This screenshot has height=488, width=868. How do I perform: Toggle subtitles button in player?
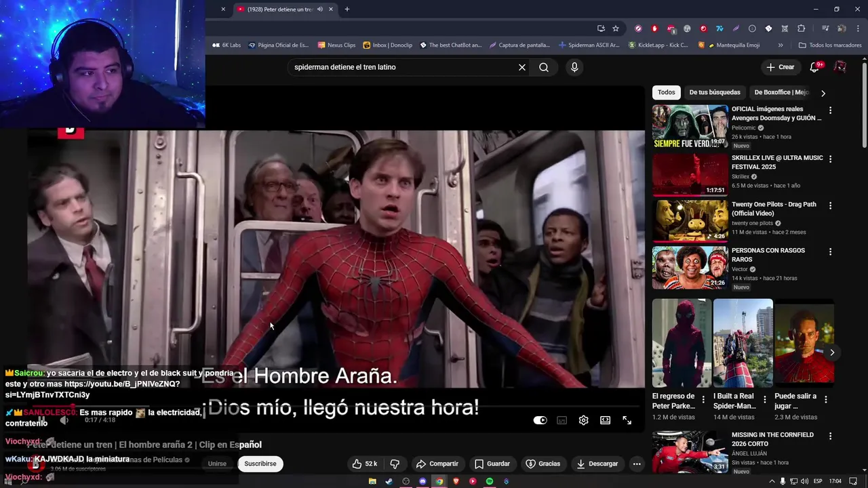(561, 420)
